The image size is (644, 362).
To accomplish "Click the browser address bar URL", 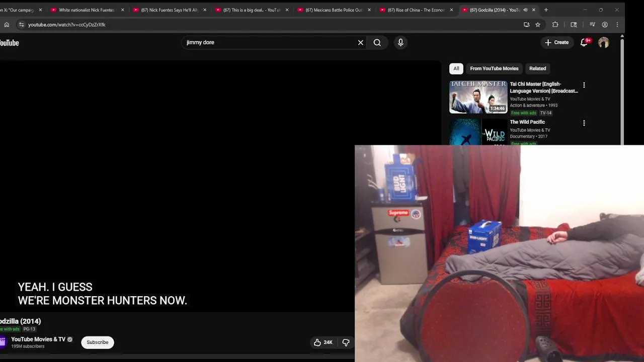I will pyautogui.click(x=67, y=25).
